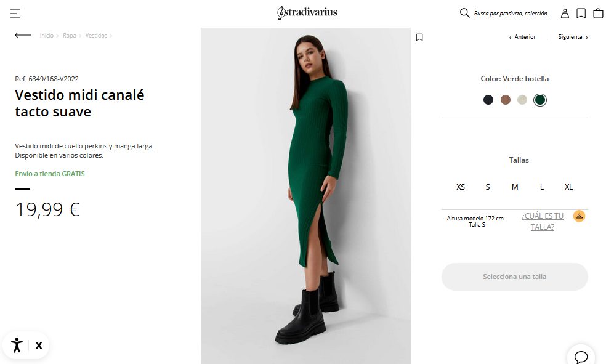Click the search magnifier icon

(x=464, y=13)
